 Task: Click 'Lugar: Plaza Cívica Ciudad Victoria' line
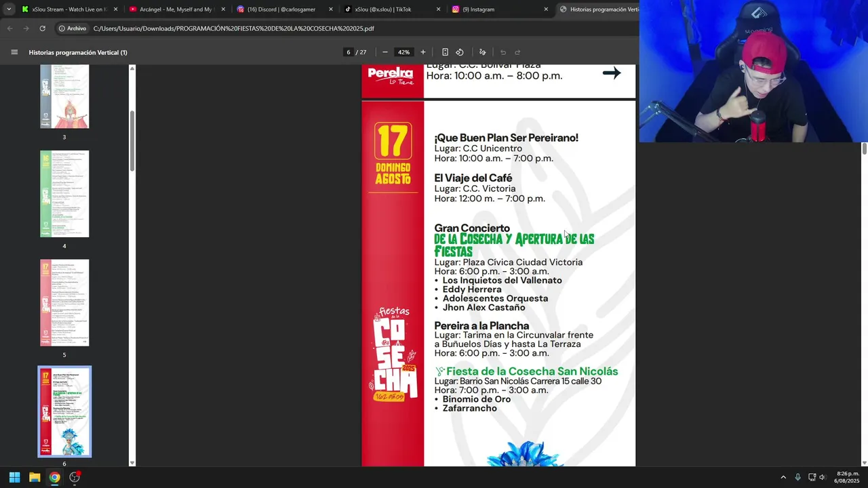(x=508, y=262)
